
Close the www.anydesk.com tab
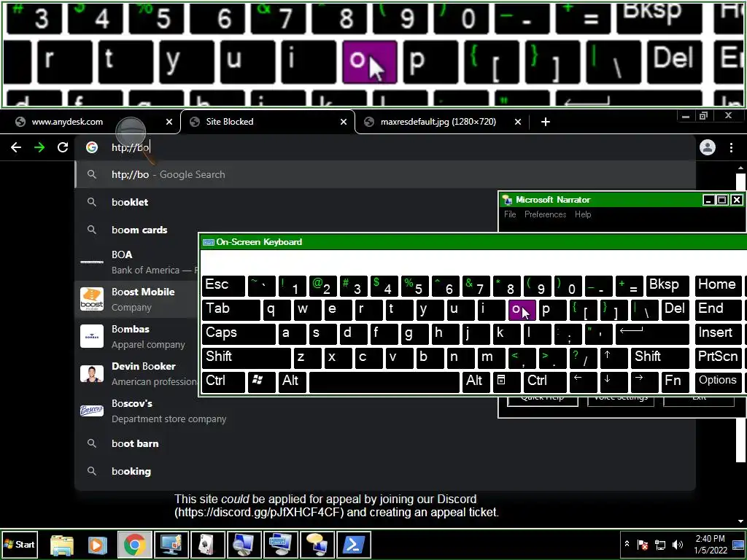coord(169,122)
